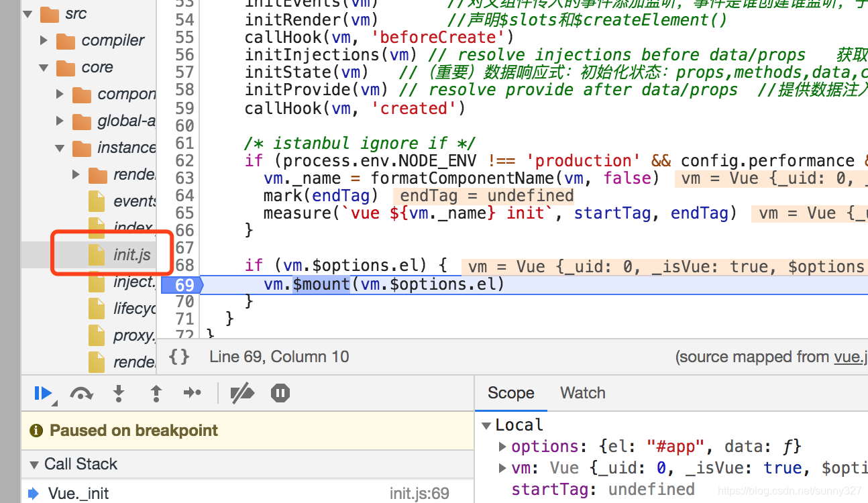Click Line 69, Column 10 status text

coord(279,356)
